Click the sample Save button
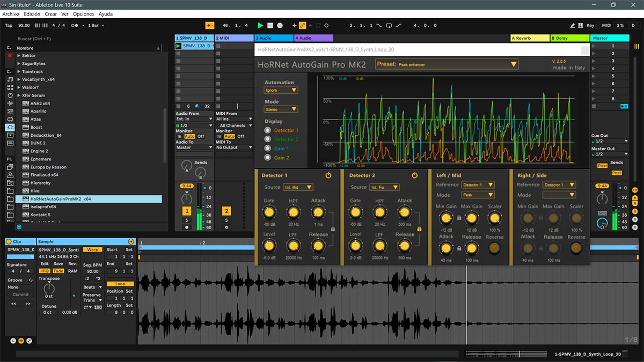Image resolution: width=644 pixels, height=362 pixels. tap(58, 264)
